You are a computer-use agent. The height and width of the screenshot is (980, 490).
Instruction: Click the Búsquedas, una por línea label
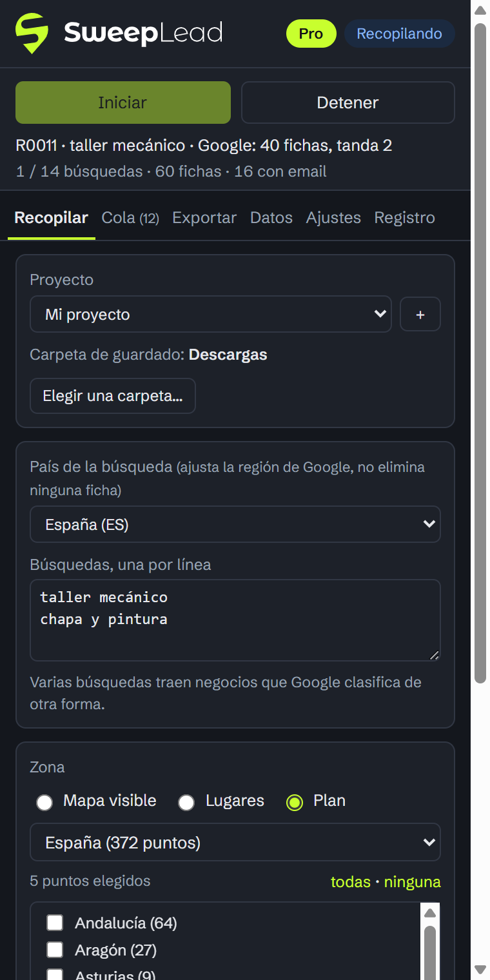[x=121, y=565]
